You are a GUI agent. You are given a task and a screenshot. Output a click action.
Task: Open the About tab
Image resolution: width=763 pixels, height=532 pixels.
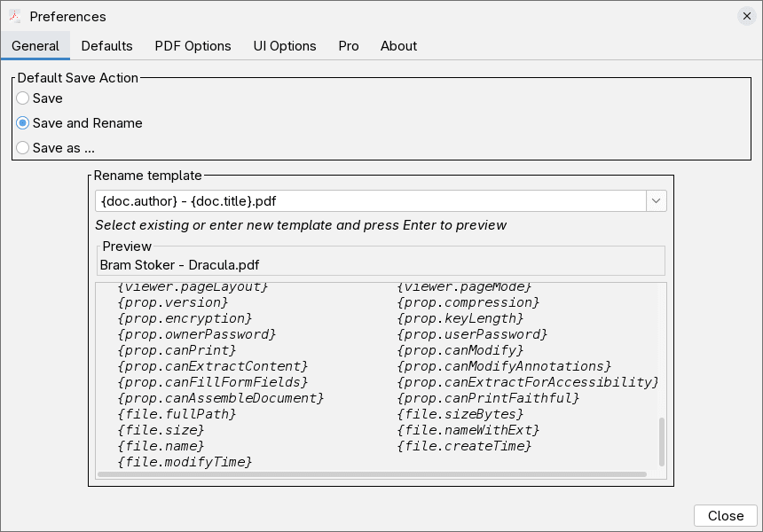click(x=398, y=46)
